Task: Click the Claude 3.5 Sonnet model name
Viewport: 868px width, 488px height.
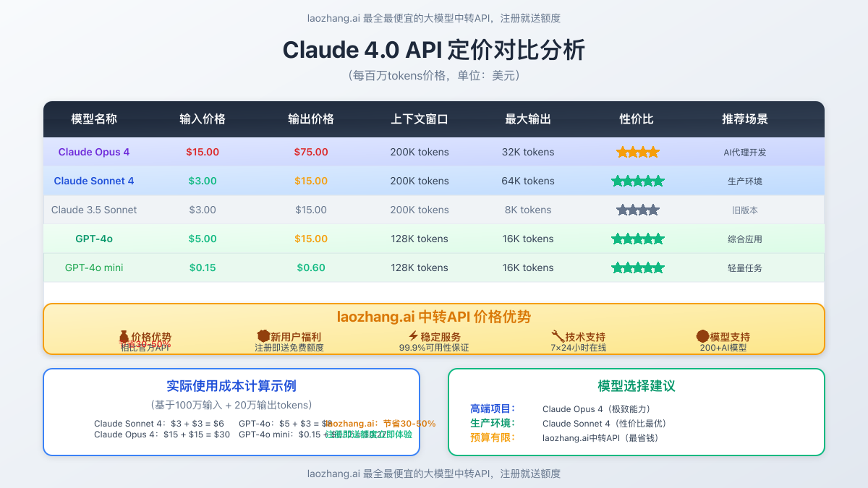Action: pyautogui.click(x=94, y=210)
